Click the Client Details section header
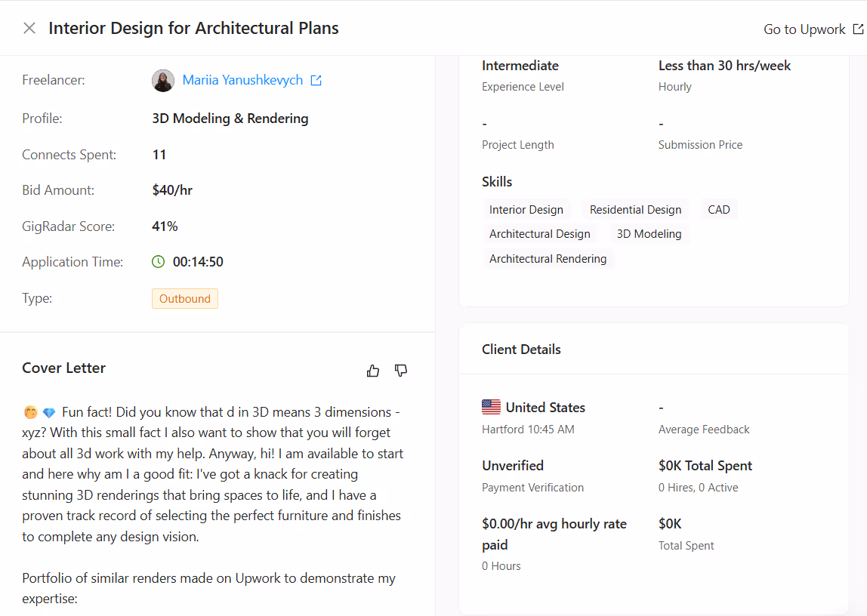 point(521,350)
